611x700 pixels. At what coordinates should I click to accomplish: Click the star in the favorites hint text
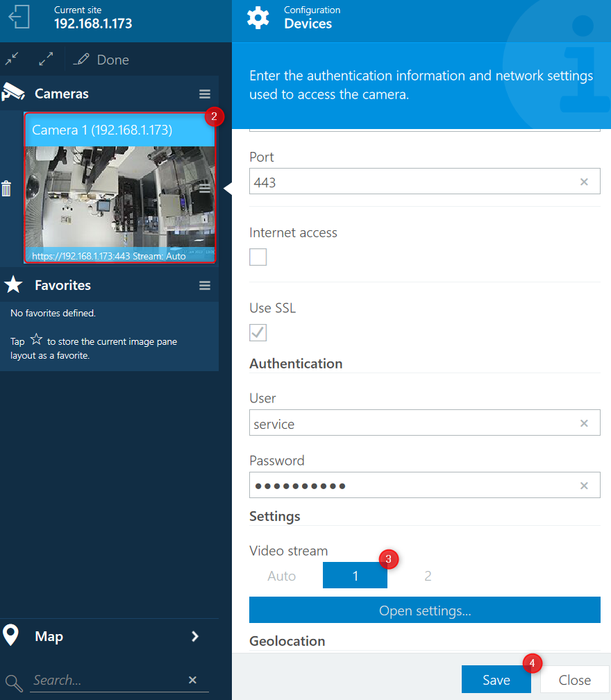click(36, 340)
